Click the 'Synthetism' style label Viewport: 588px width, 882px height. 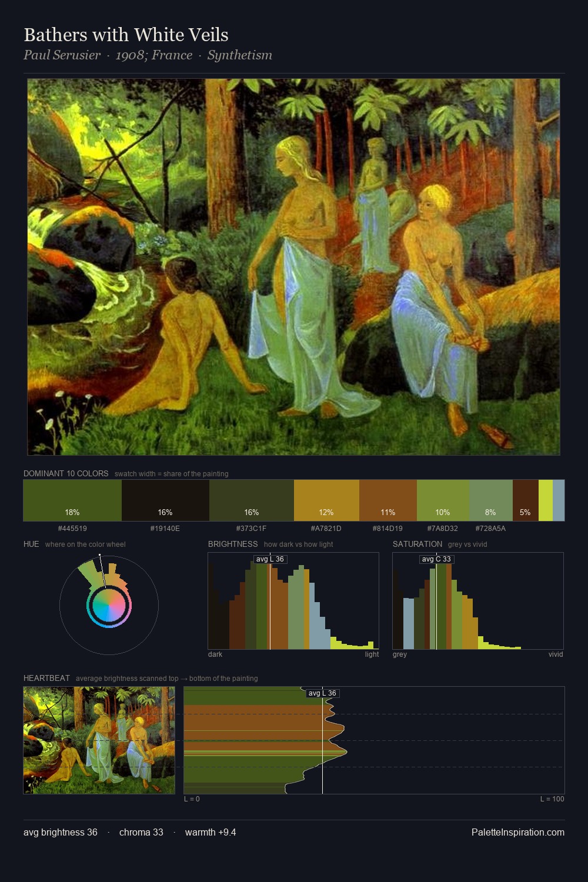coord(240,55)
